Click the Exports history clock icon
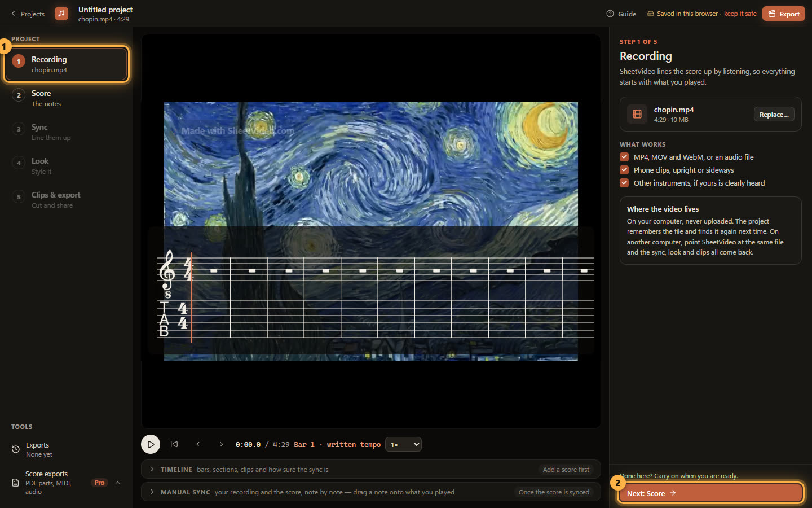 point(16,449)
